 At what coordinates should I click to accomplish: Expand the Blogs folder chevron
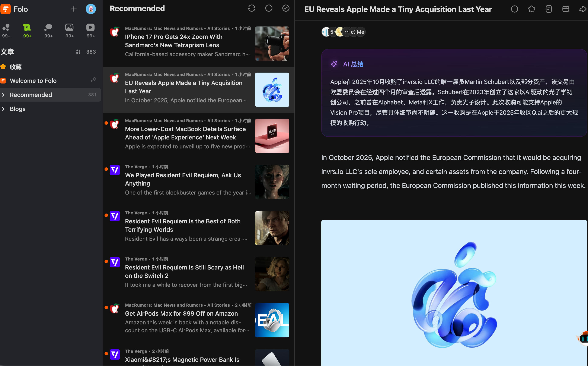pyautogui.click(x=3, y=109)
